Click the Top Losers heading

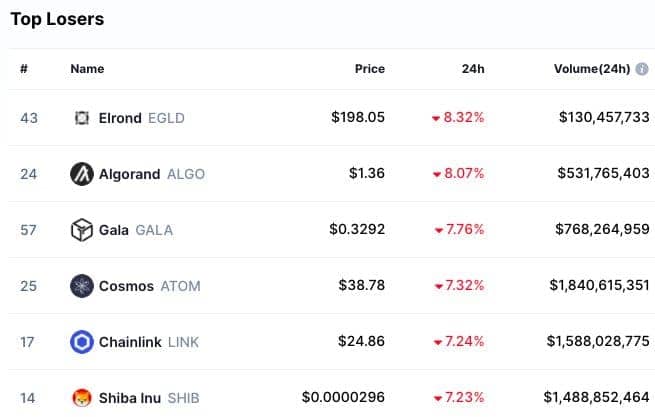[57, 19]
